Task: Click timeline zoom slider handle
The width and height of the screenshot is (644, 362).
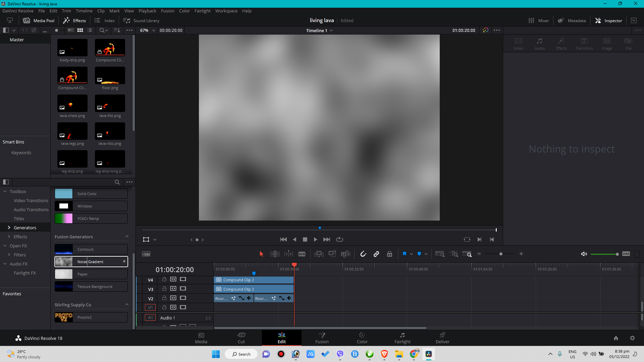Action: 501,254
